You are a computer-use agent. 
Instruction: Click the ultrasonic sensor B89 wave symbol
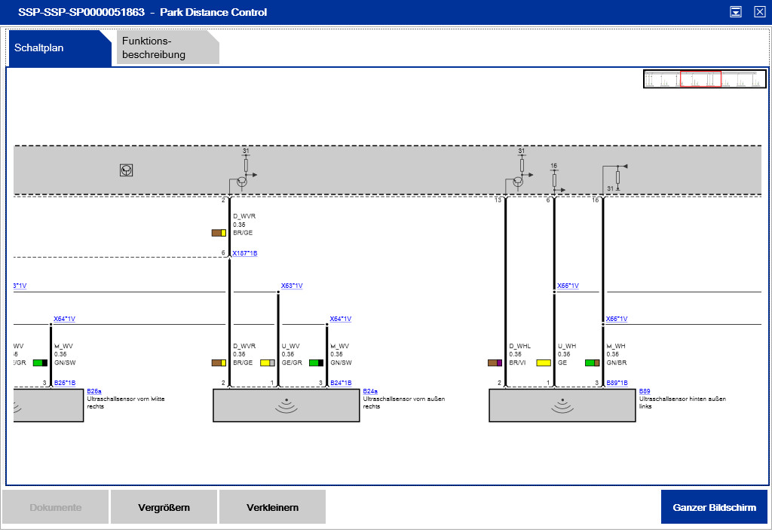(x=562, y=406)
